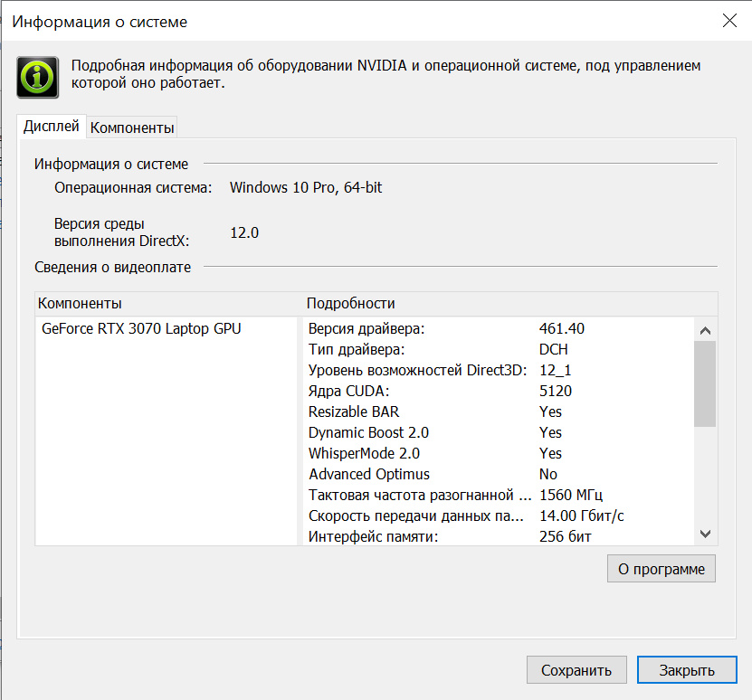Click the DCH driver type value
The width and height of the screenshot is (752, 700).
(554, 349)
